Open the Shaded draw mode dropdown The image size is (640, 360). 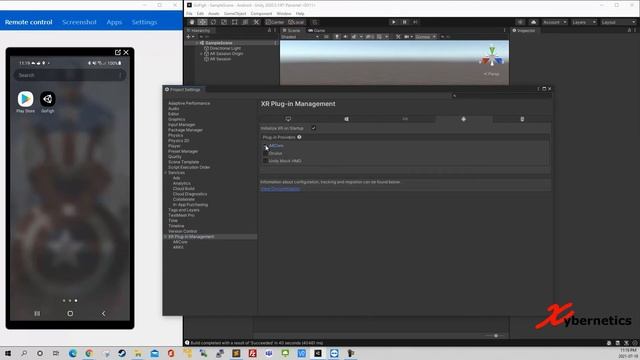click(x=300, y=37)
